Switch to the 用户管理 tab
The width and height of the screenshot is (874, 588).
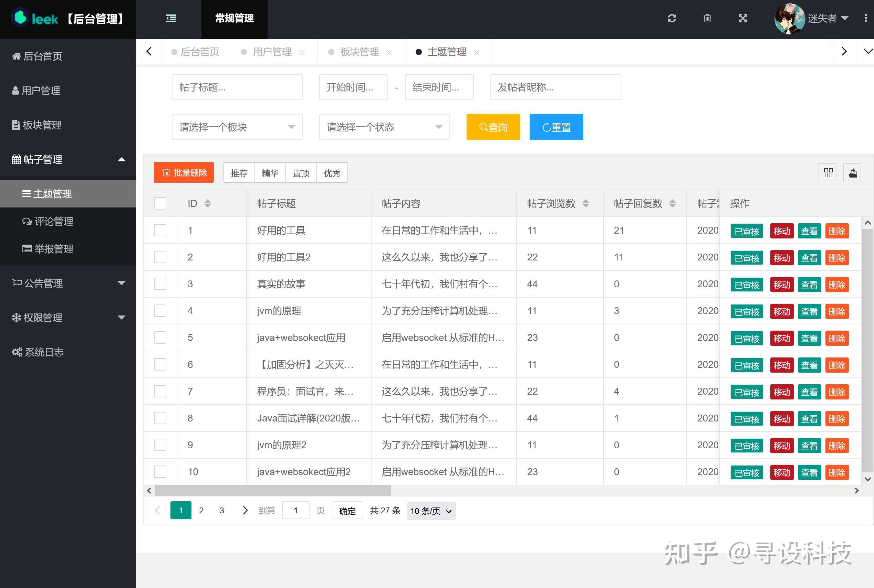tap(272, 52)
